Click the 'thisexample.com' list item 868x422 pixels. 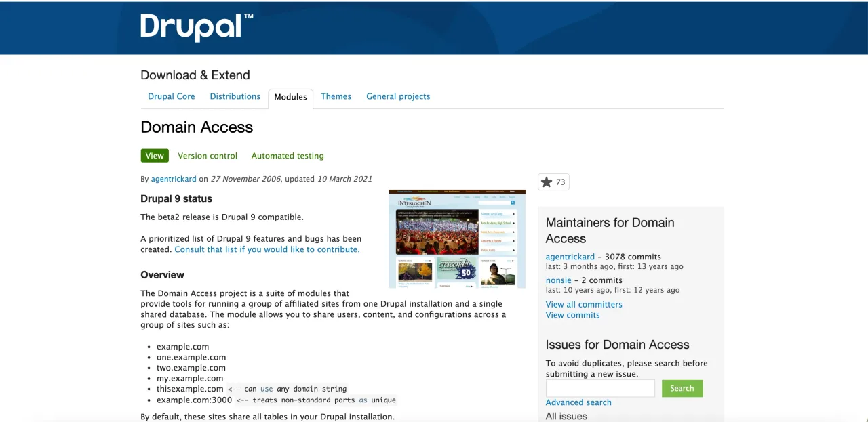(x=190, y=389)
